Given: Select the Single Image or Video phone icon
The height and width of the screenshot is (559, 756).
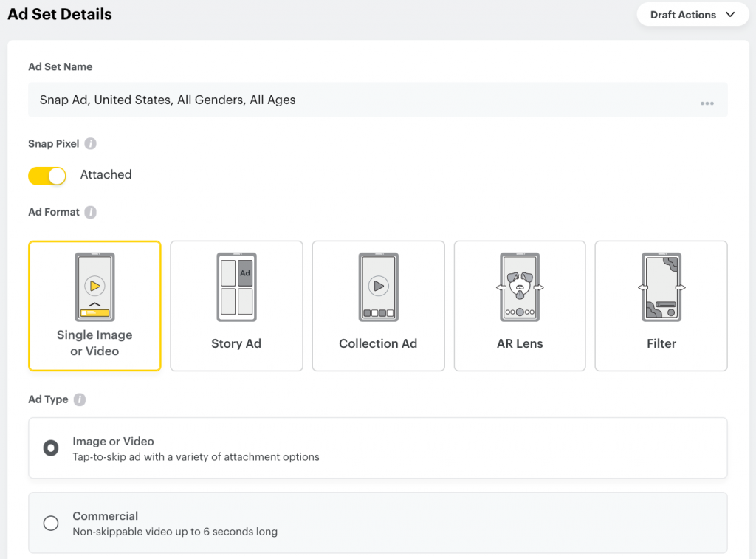Looking at the screenshot, I should [95, 287].
